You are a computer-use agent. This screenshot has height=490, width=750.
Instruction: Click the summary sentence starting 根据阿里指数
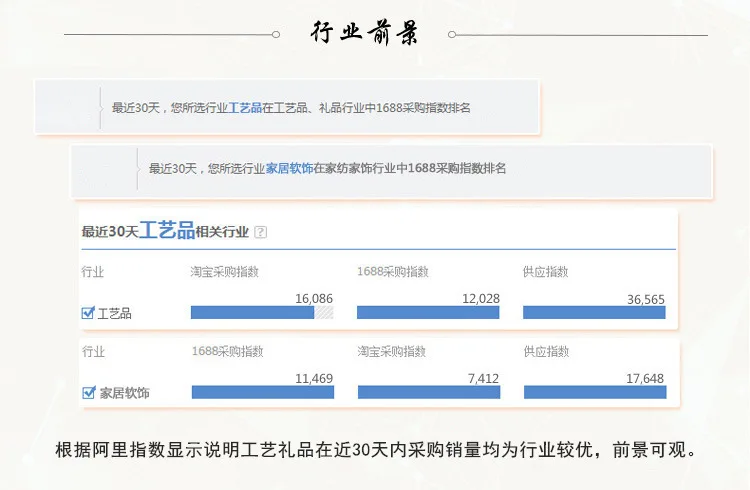tap(375, 450)
